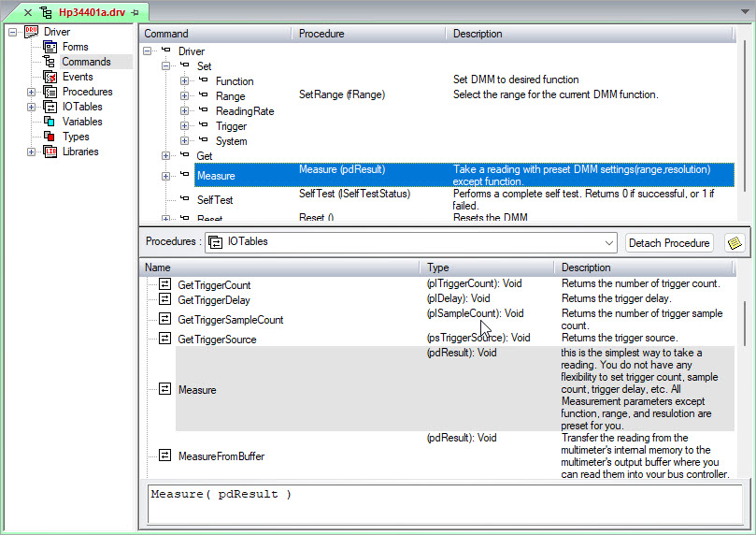Click the Command column header
This screenshot has height=535, width=756.
pos(216,34)
